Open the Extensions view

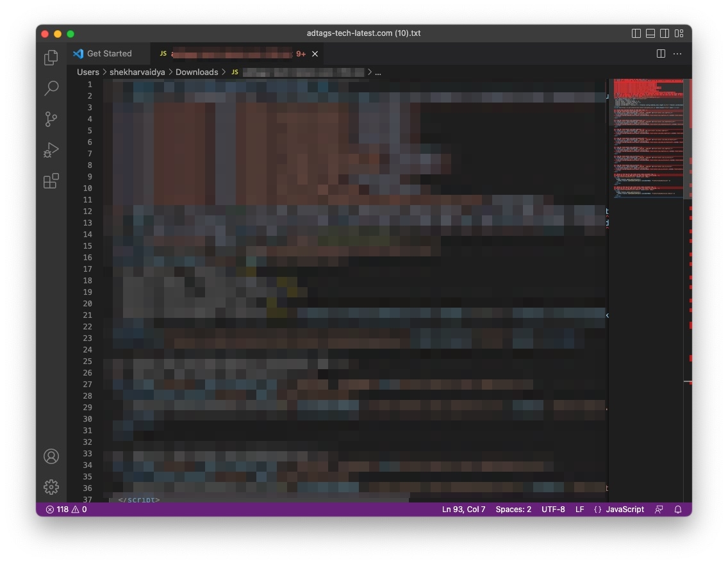tap(51, 181)
